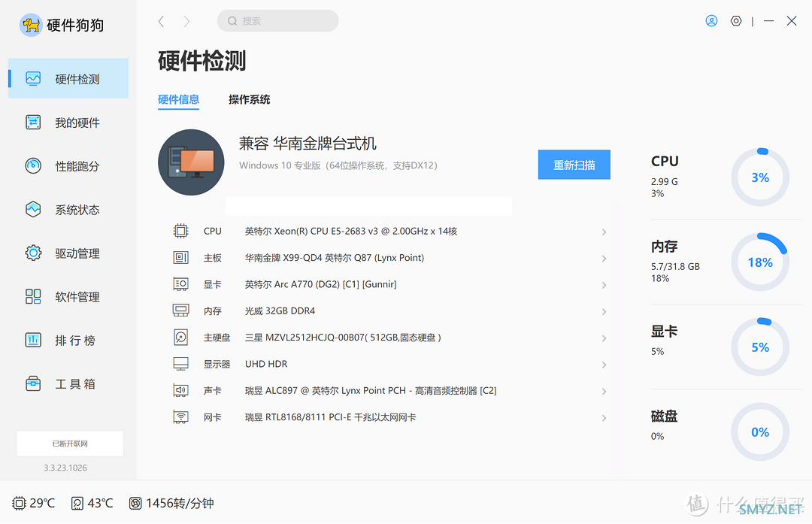Click the disk temperature icon in status bar

[x=77, y=503]
